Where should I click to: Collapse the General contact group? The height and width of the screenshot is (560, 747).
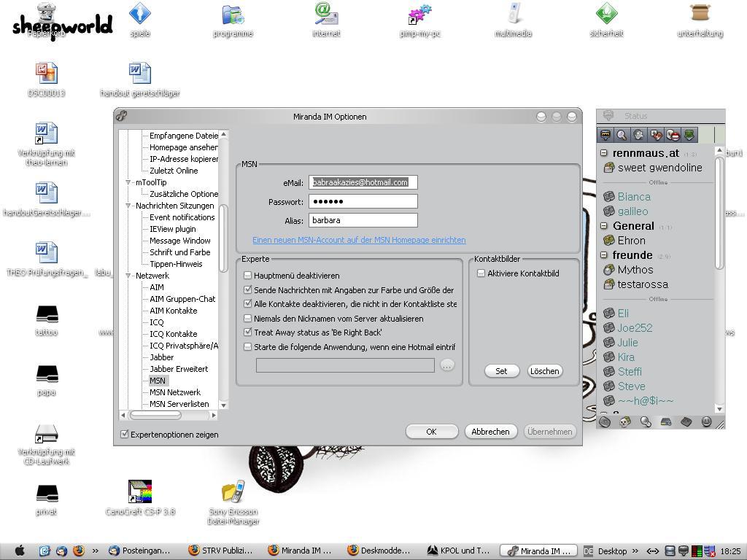point(603,226)
